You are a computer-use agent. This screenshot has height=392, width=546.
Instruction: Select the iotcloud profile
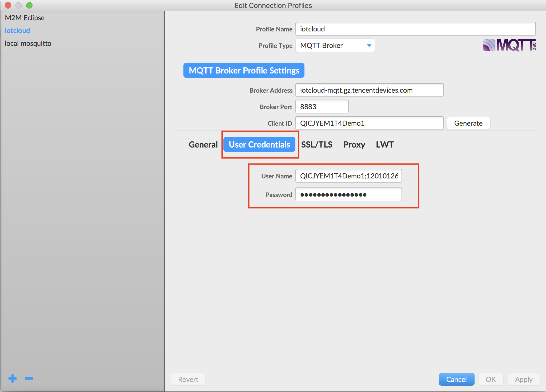click(17, 30)
